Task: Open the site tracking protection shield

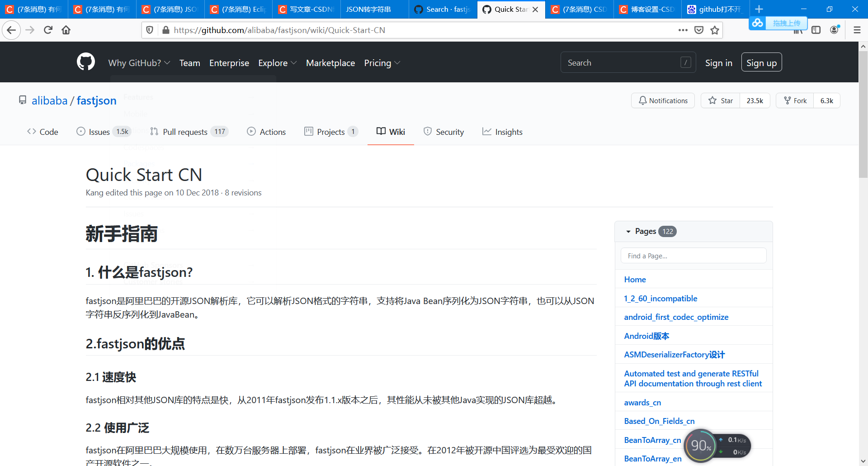Action: 150,30
